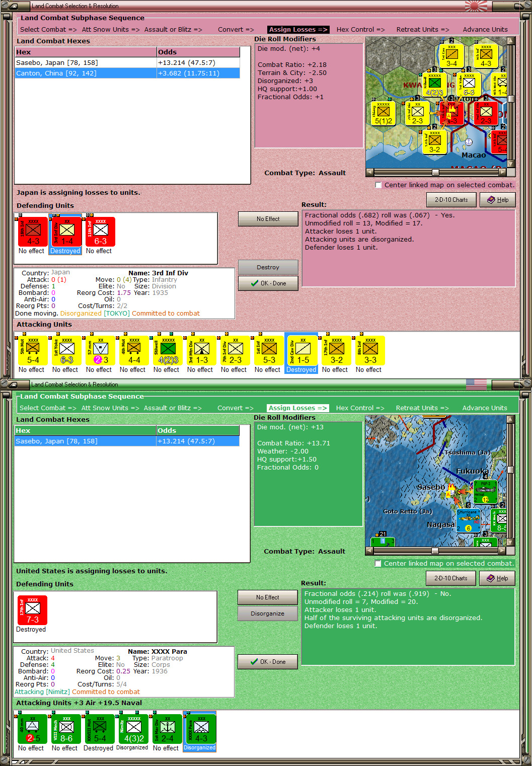Select VIII Mech 8-6 attacking unit
Screen dimensions: 532x766
66,729
